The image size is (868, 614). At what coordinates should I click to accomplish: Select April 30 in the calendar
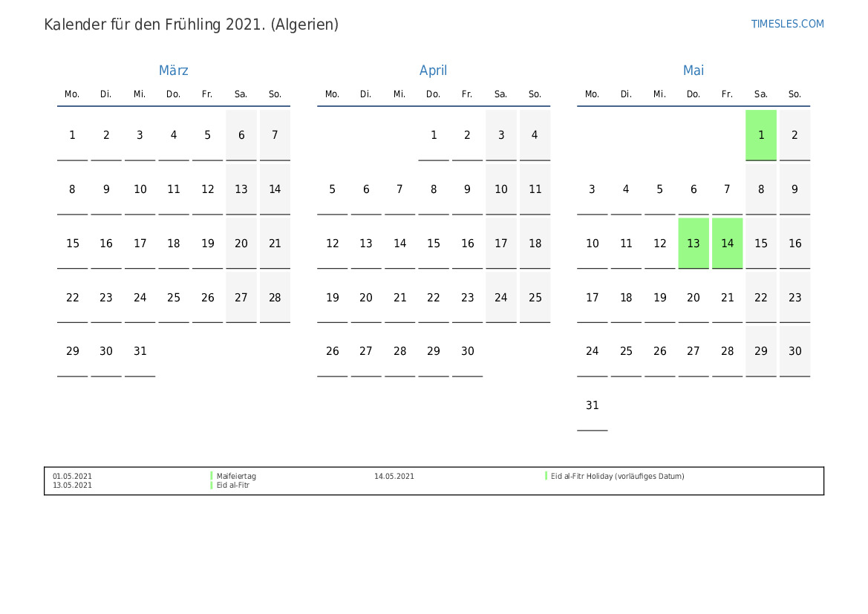pyautogui.click(x=467, y=352)
